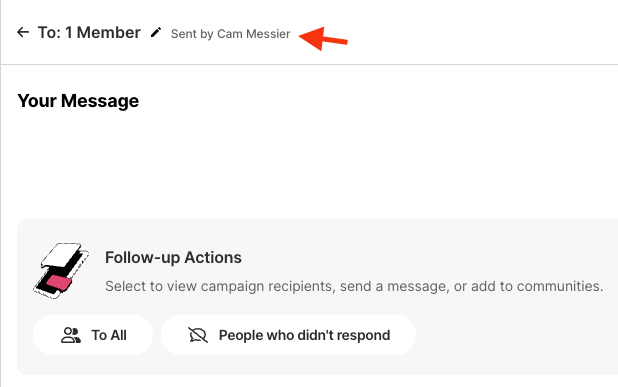This screenshot has width=618, height=387.
Task: Click the name Cam Messier in the header
Action: pyautogui.click(x=254, y=34)
